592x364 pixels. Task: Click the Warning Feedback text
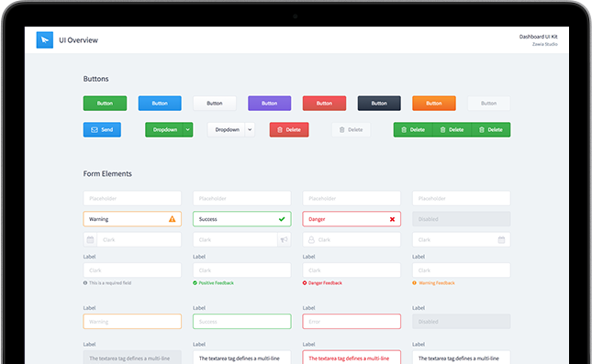437,283
